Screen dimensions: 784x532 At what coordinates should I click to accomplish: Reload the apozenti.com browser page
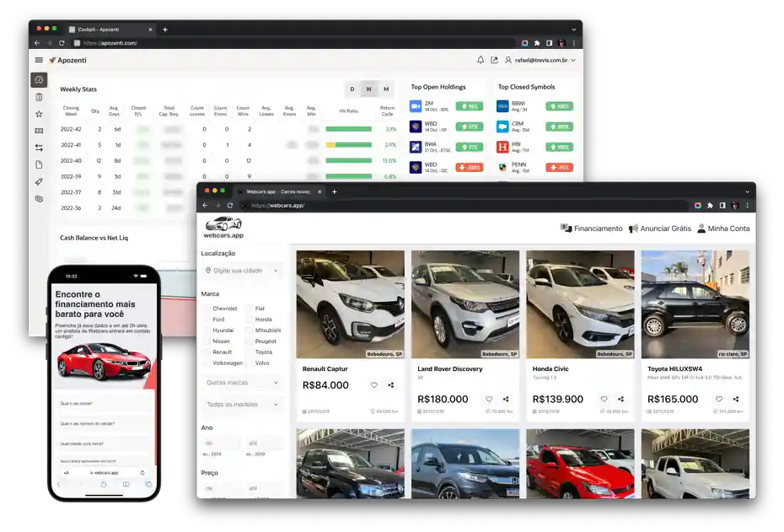[62, 43]
